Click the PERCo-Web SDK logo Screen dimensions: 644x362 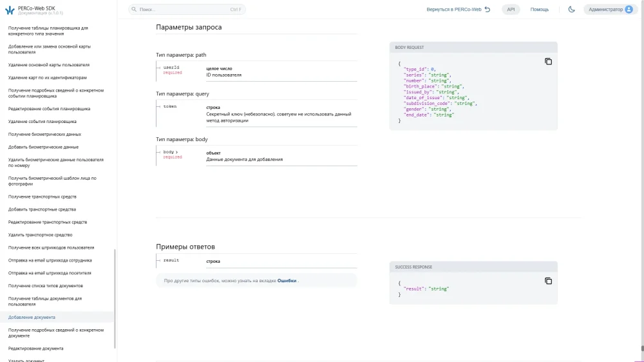(10, 10)
